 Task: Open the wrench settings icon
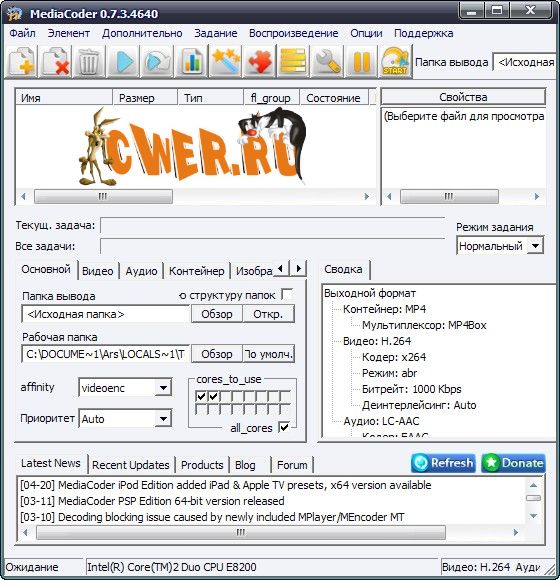click(x=327, y=61)
